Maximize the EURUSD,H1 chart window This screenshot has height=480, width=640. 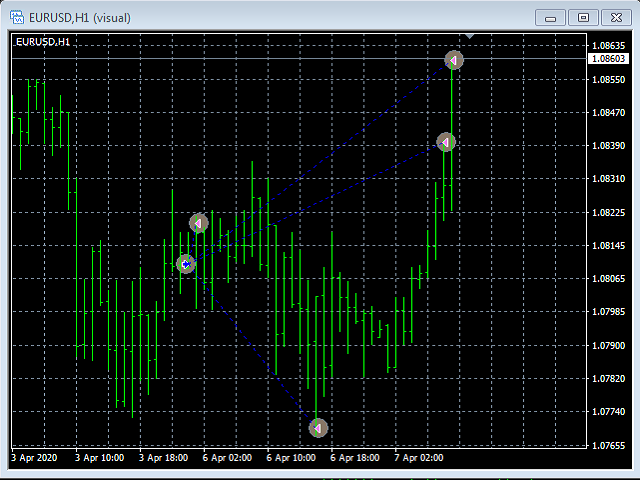click(583, 18)
